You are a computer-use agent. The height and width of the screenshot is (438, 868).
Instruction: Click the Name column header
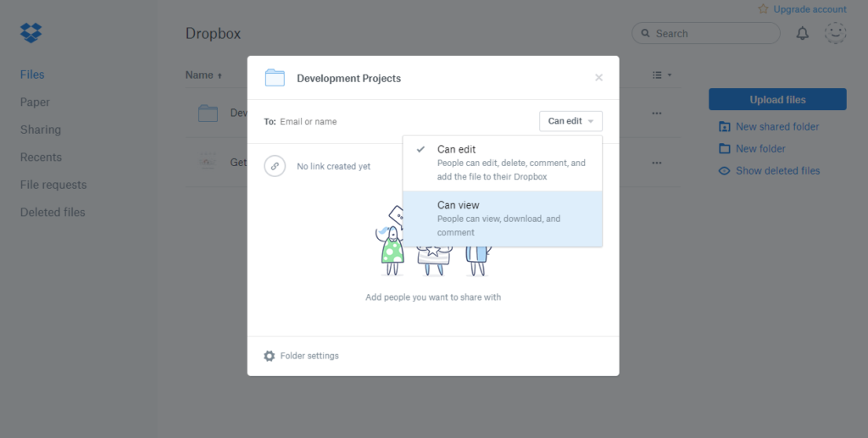tap(199, 75)
